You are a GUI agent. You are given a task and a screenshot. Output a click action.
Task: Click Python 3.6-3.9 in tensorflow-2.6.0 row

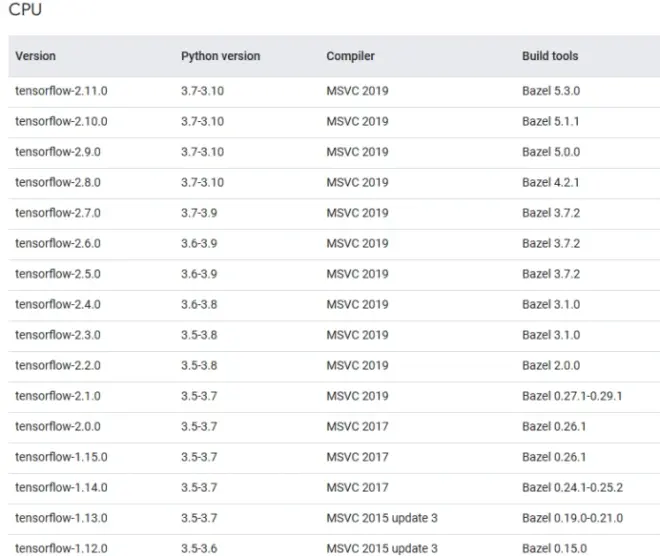click(199, 244)
